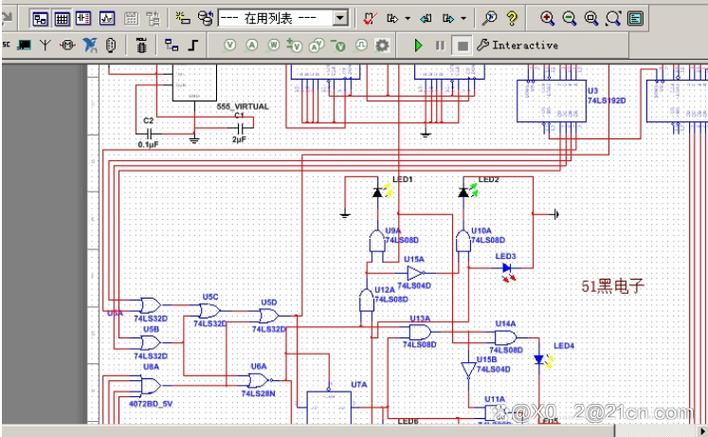Expand the forward annotate dropdown arrow

click(463, 19)
